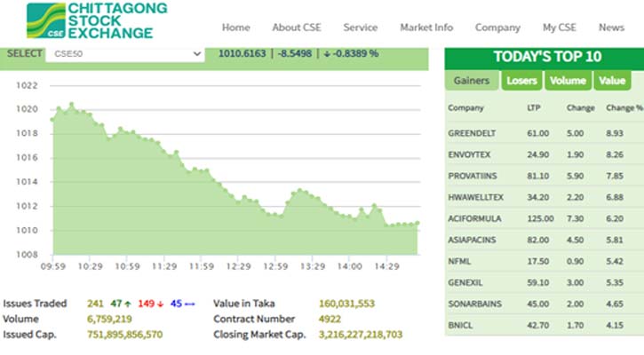644x355 pixels.
Task: Switch to the Losers tab
Action: point(522,81)
